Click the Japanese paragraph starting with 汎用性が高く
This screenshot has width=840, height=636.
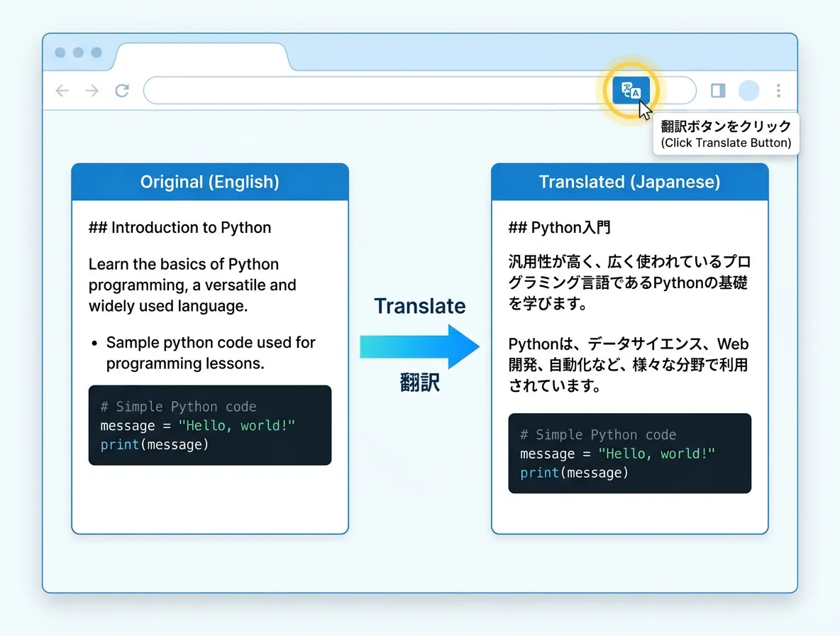[x=629, y=283]
